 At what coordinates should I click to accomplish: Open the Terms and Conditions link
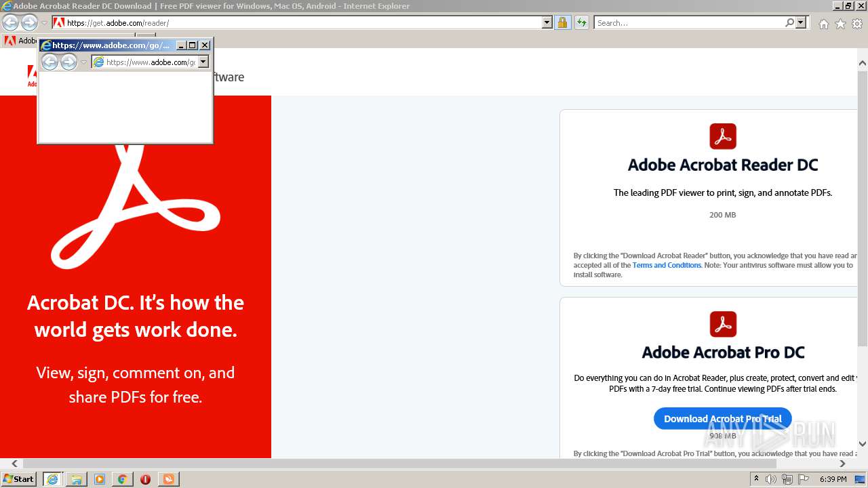[667, 265]
